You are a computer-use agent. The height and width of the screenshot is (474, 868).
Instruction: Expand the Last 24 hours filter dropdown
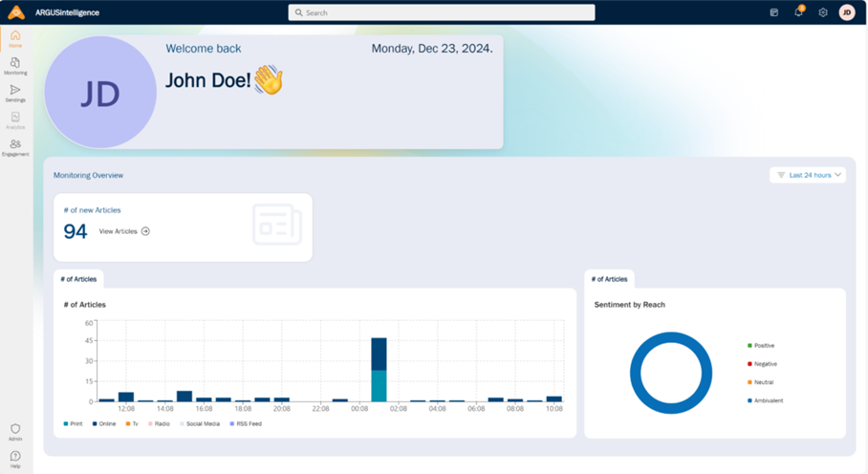tap(808, 175)
